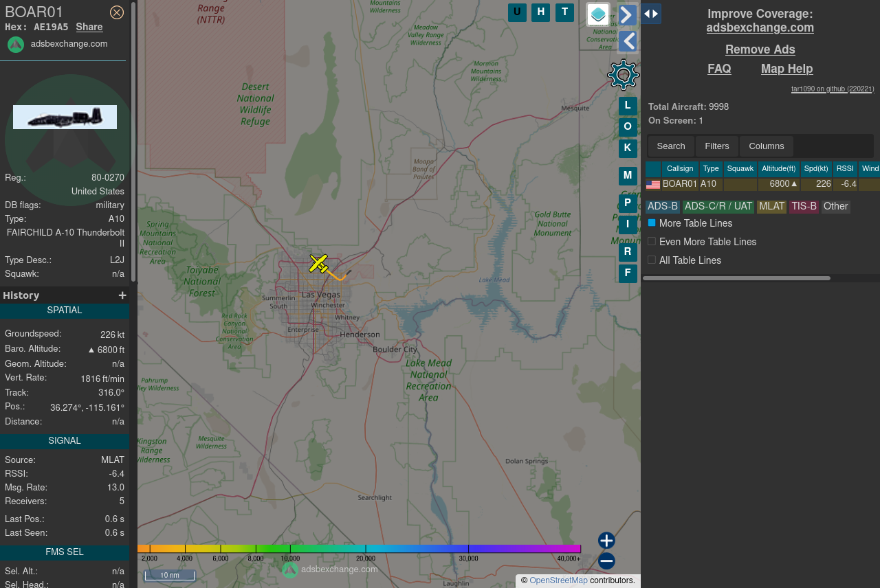Image resolution: width=880 pixels, height=588 pixels.
Task: Toggle the TIS-B source legend button
Action: pos(804,207)
